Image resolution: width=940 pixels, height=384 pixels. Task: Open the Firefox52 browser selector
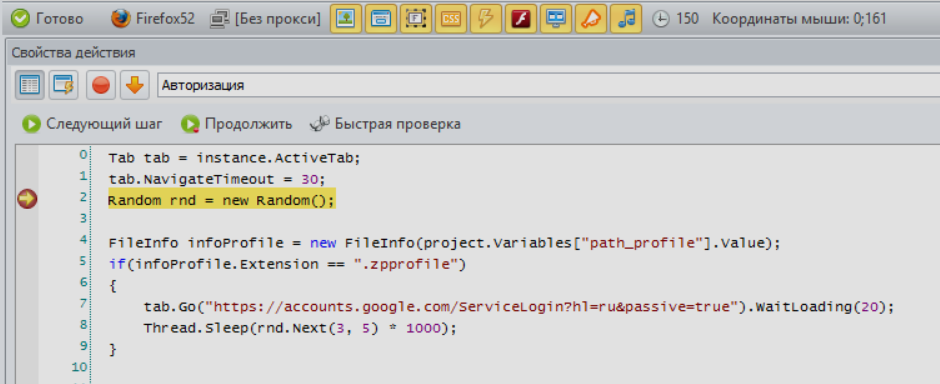[152, 19]
